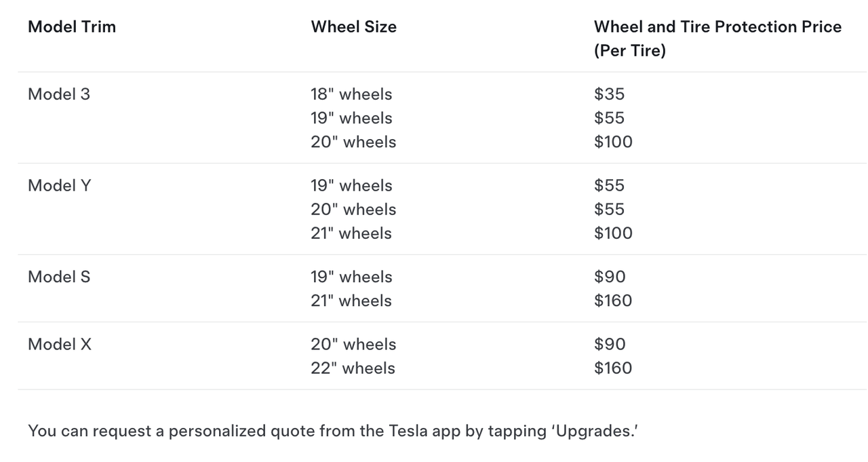Click the 22" wheels entry for Model X
The width and height of the screenshot is (868, 462).
353,368
